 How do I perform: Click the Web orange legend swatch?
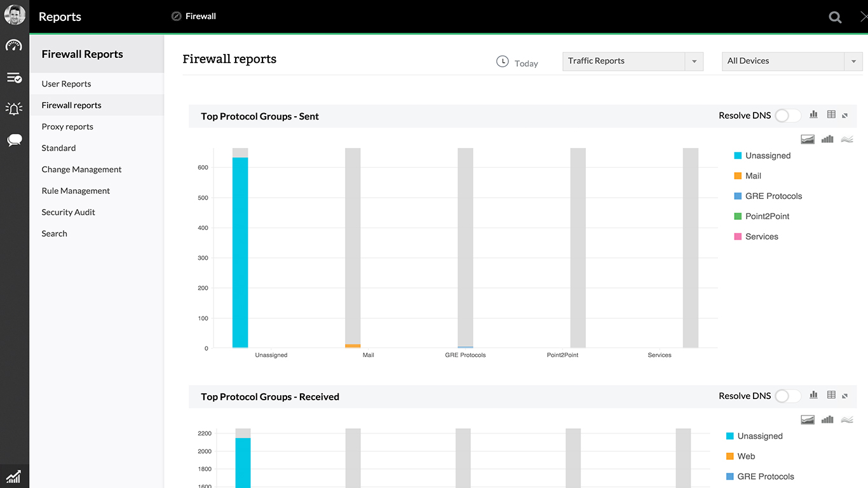pyautogui.click(x=729, y=456)
